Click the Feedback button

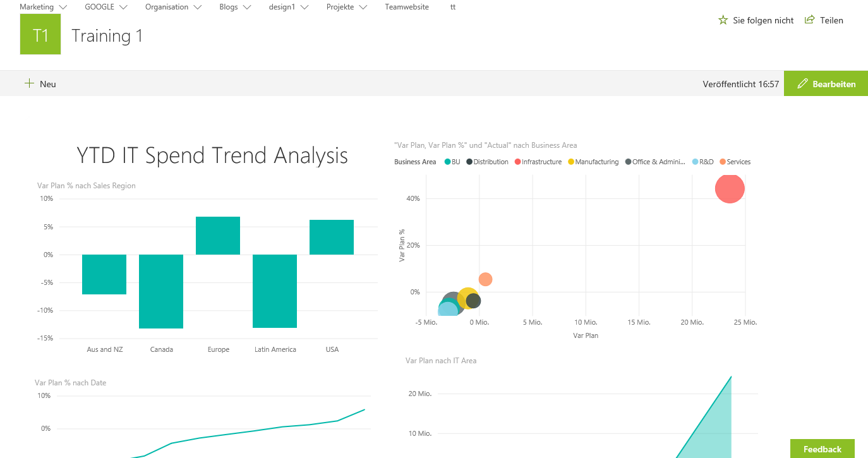pos(822,449)
